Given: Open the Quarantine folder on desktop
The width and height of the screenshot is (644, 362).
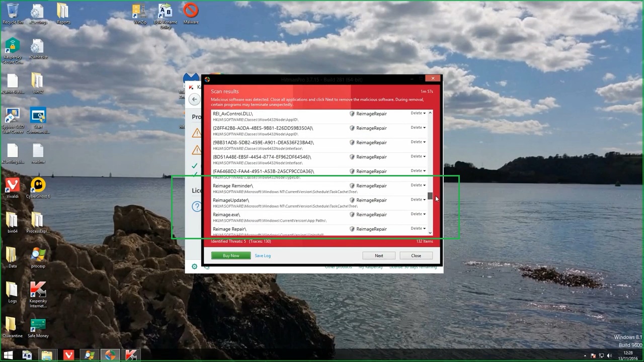Looking at the screenshot, I should (13, 327).
